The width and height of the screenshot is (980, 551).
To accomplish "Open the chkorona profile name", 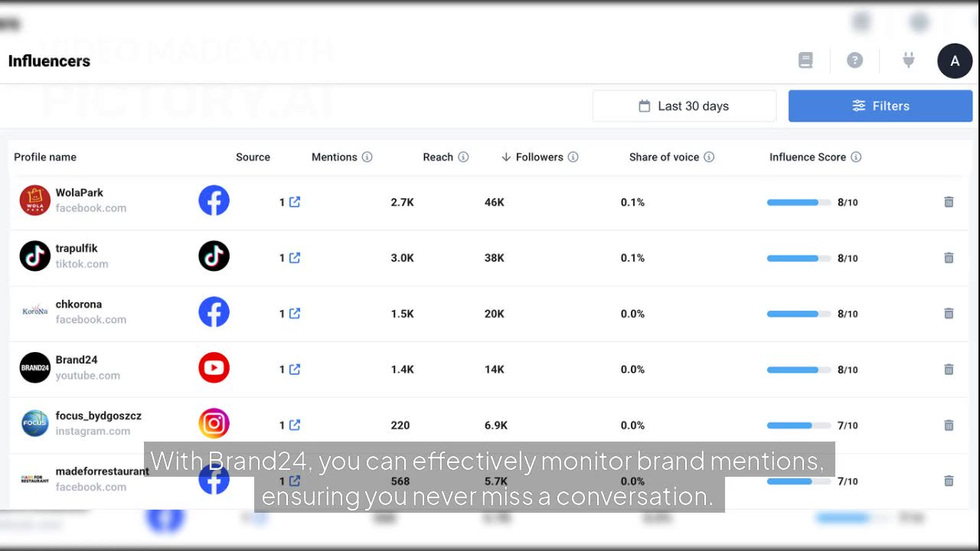I will (78, 305).
